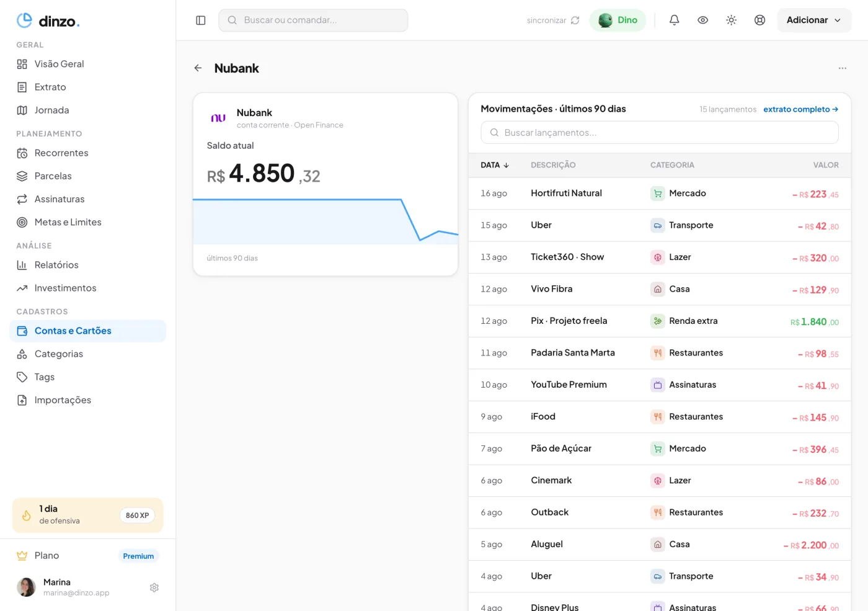Click the Importações file icon

(x=22, y=400)
